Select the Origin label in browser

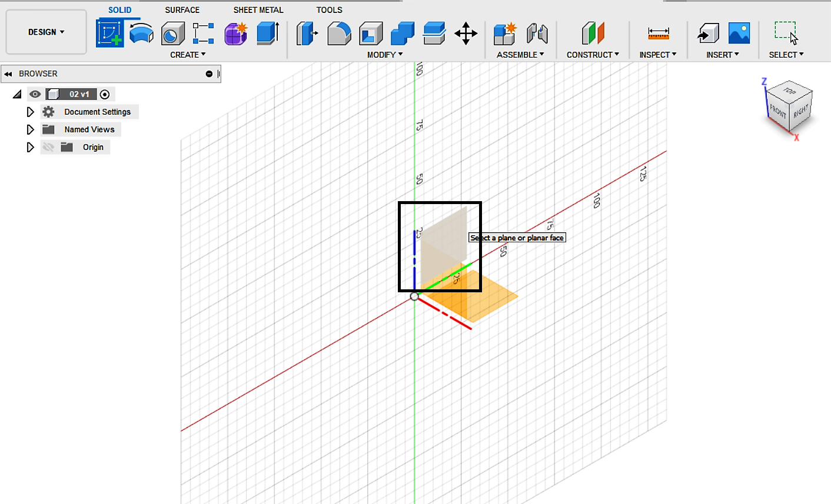(x=93, y=147)
